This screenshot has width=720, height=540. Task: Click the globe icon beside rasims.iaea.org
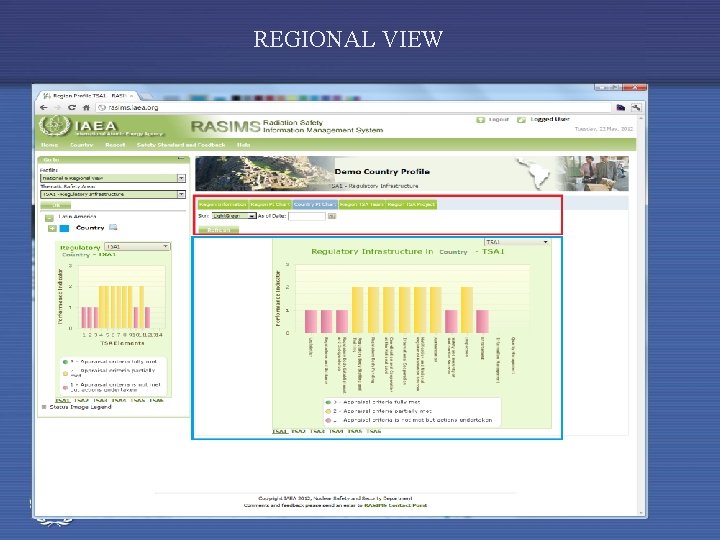(102, 107)
